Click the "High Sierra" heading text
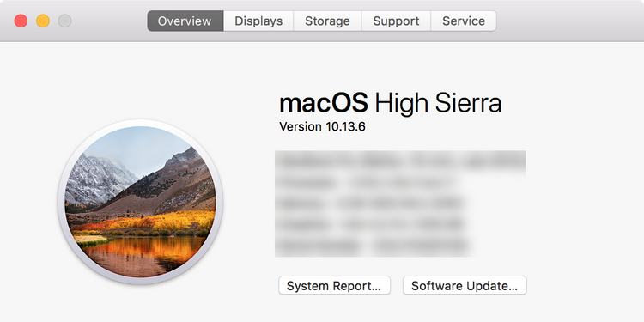The image size is (644, 322). click(x=438, y=103)
